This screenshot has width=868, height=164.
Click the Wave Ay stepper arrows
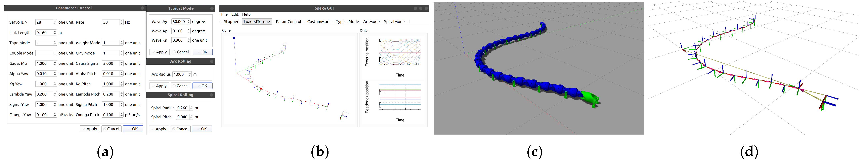click(188, 21)
